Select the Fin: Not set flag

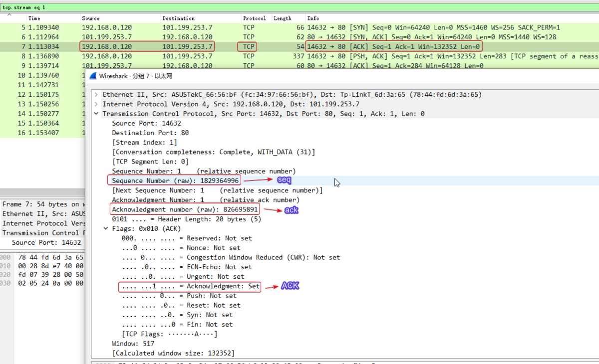(x=177, y=325)
